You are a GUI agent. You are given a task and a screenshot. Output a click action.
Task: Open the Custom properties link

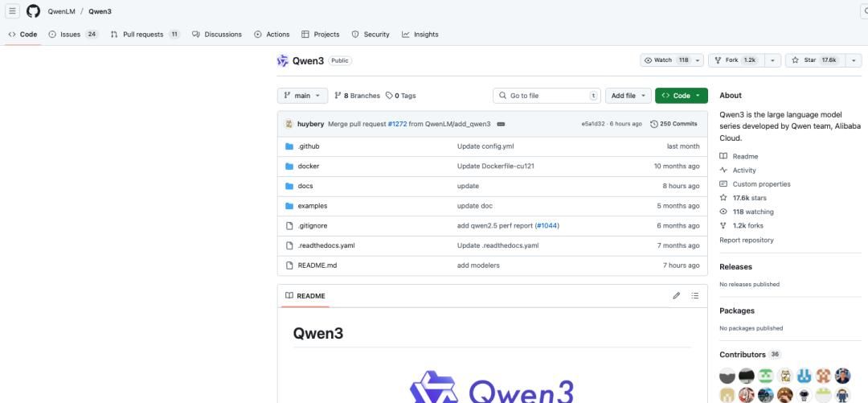click(755, 184)
